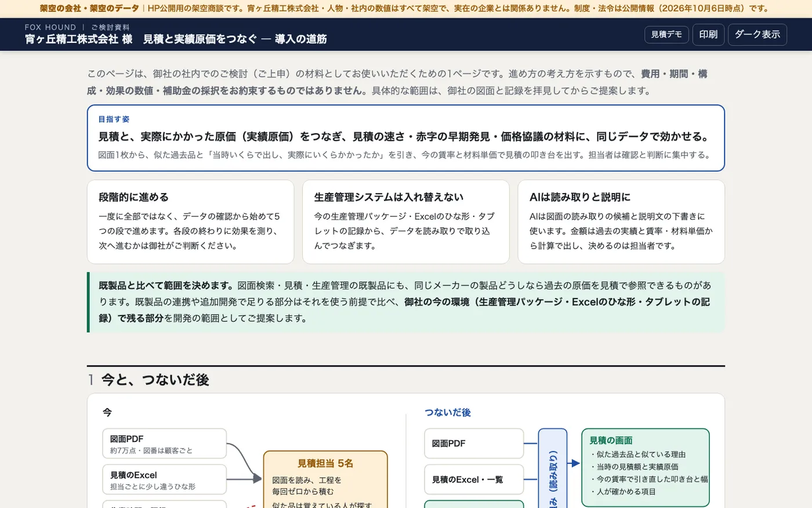Click the 印刷 button

pyautogui.click(x=708, y=34)
